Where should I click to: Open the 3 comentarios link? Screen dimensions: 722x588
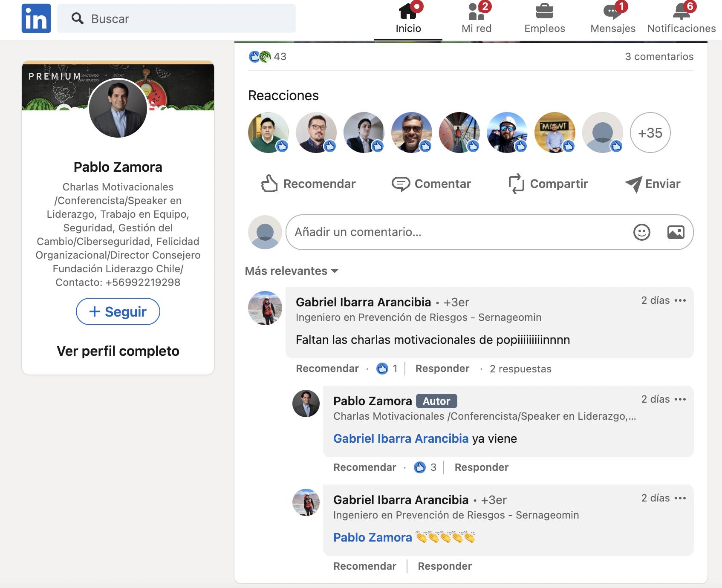coord(659,56)
